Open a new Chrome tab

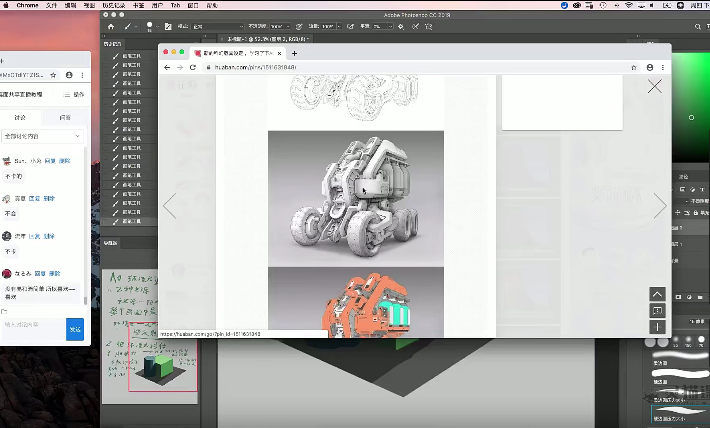point(294,52)
